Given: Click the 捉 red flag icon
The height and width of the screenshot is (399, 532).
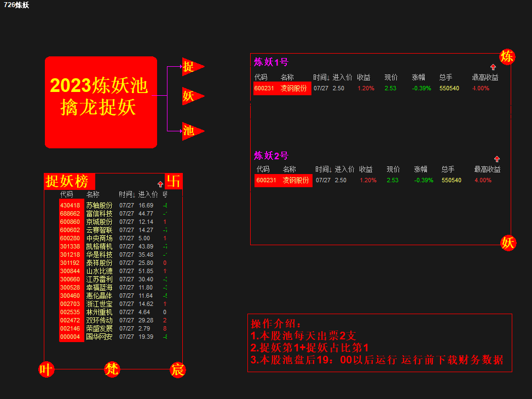Looking at the screenshot, I should coord(192,67).
